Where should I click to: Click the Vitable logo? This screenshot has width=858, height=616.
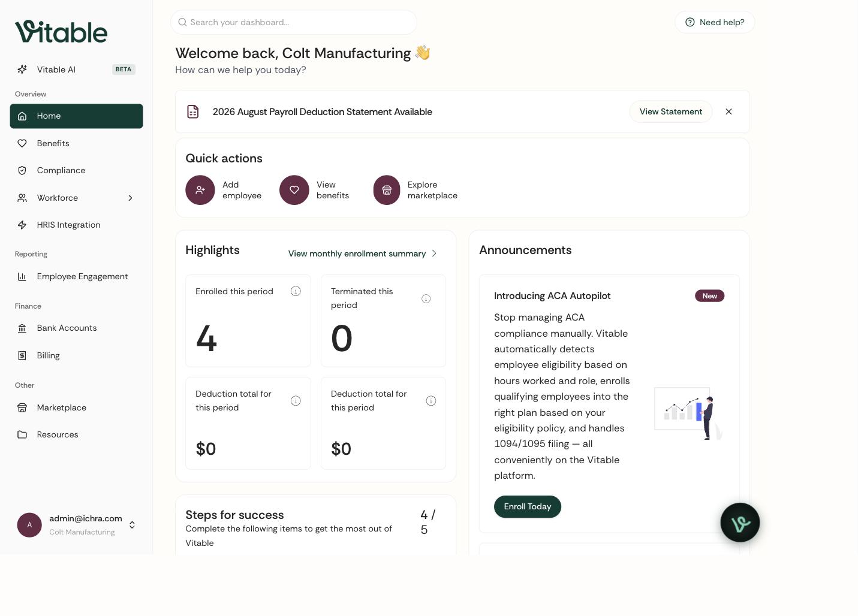coord(61,32)
